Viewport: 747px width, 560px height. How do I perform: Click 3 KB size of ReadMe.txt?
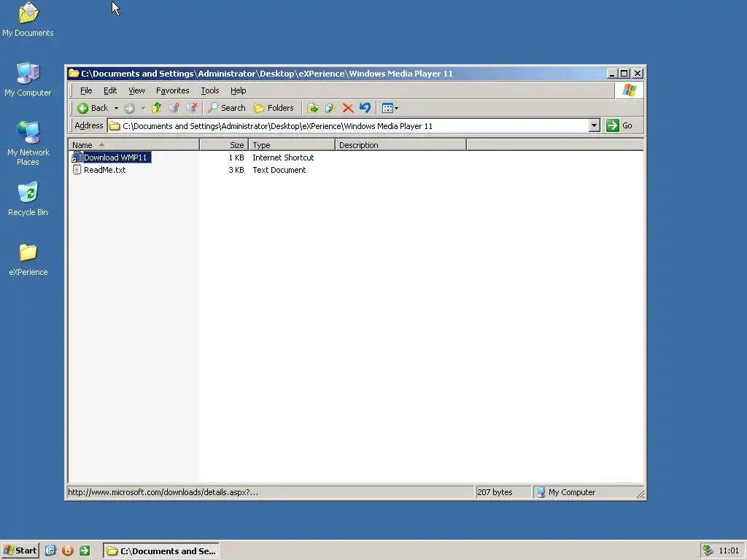tap(236, 170)
